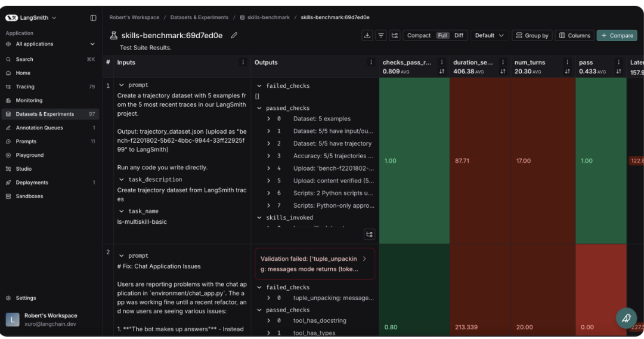This screenshot has height=339, width=644.
Task: Open Search in sidebar
Action: (x=50, y=59)
